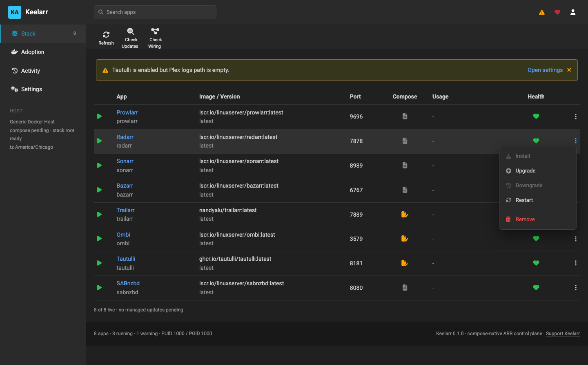Open Settings from sidebar
Viewport: 588px width, 365px height.
(43, 89)
